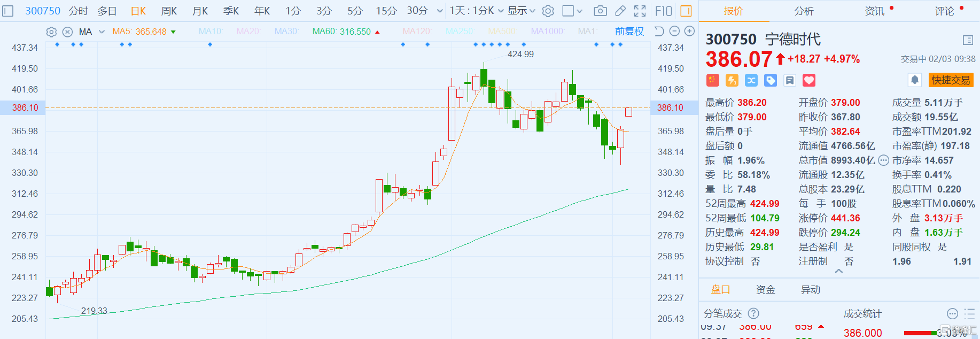Toggle MA1000 moving average line
Viewport: 980px width, 339px height.
[548, 32]
